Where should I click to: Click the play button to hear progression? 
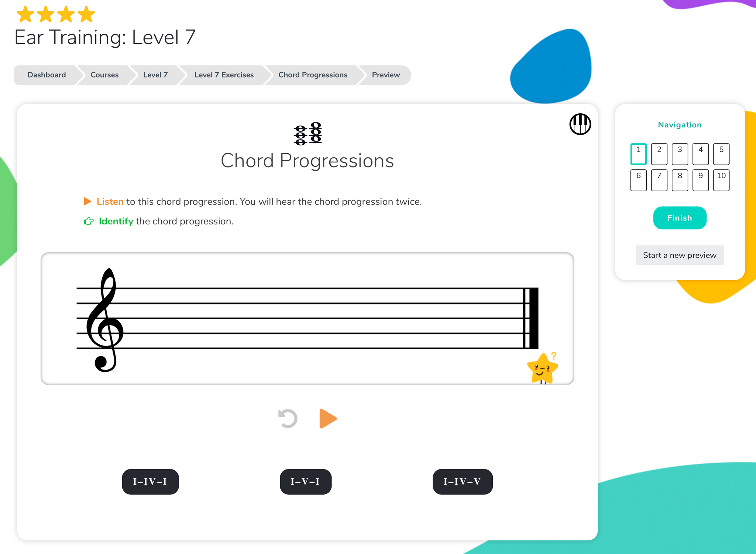click(x=327, y=419)
